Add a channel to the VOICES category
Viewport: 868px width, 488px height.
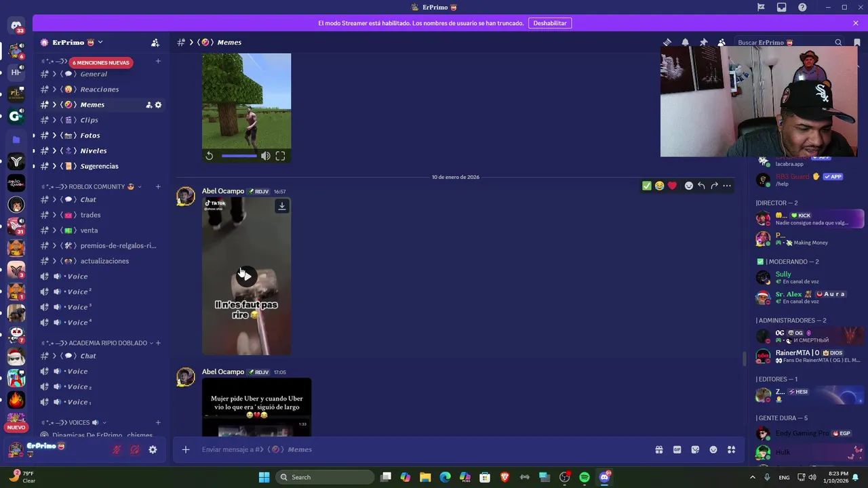[158, 422]
